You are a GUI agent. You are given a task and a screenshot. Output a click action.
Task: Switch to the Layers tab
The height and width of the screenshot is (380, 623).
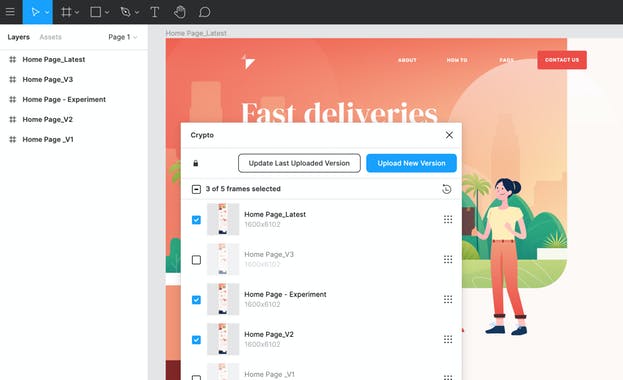18,37
